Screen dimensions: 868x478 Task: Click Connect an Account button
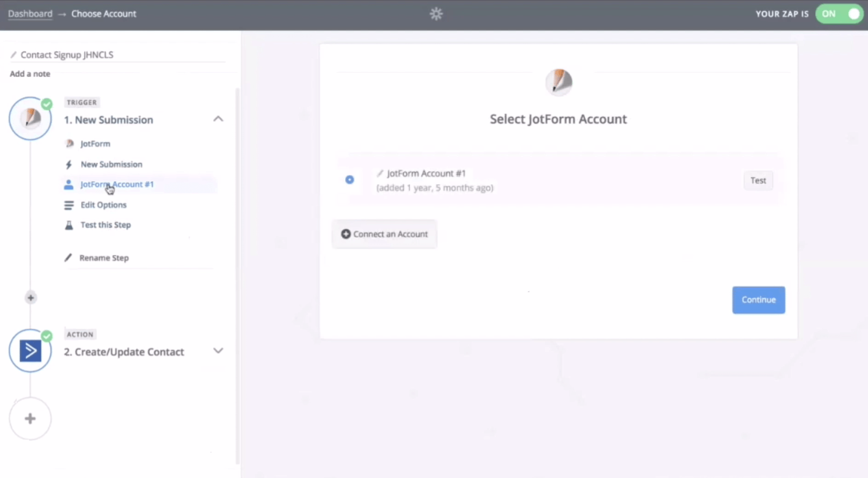pyautogui.click(x=384, y=234)
